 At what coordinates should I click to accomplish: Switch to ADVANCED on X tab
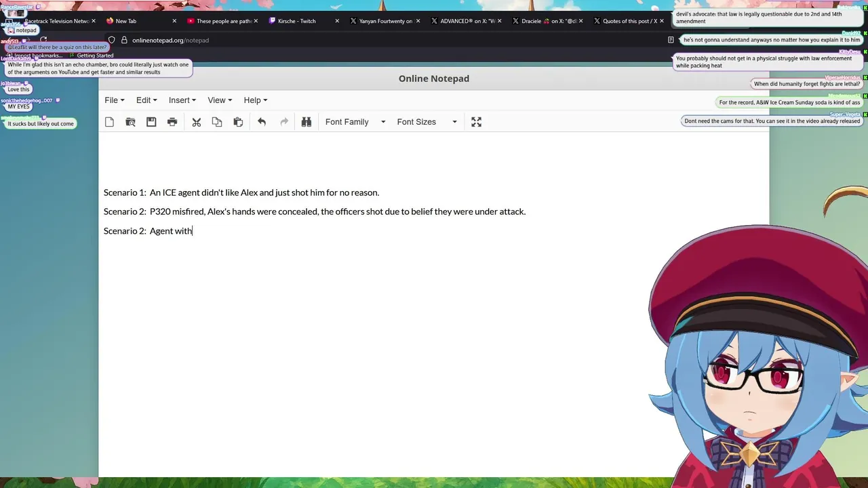pyautogui.click(x=467, y=21)
